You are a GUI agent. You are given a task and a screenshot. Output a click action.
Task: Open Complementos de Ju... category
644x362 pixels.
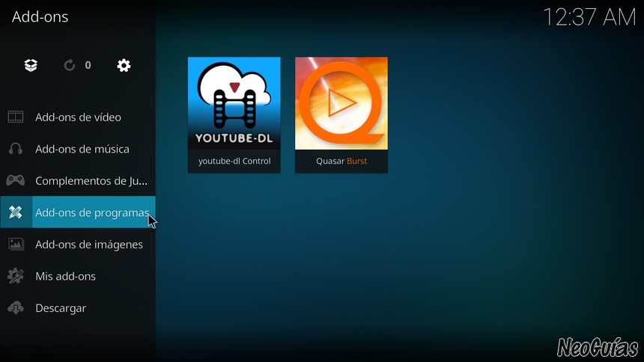click(78, 180)
